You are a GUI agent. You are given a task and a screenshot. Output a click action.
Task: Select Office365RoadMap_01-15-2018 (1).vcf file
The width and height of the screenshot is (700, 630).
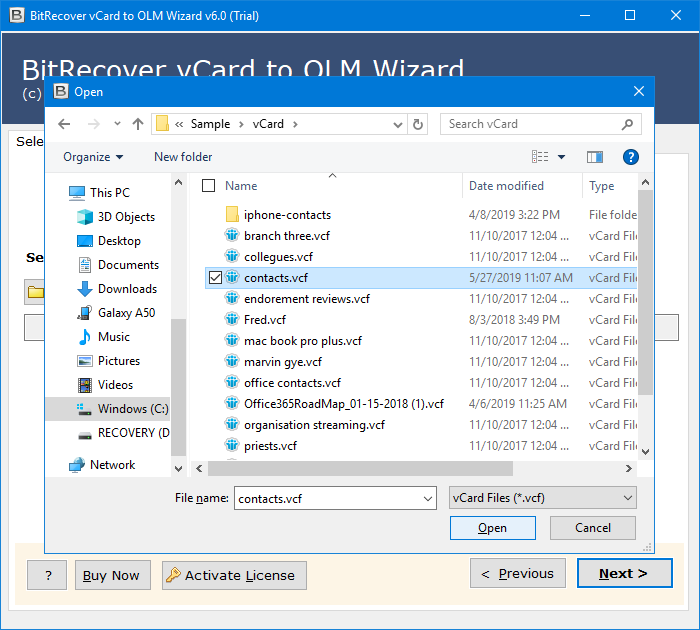(344, 404)
